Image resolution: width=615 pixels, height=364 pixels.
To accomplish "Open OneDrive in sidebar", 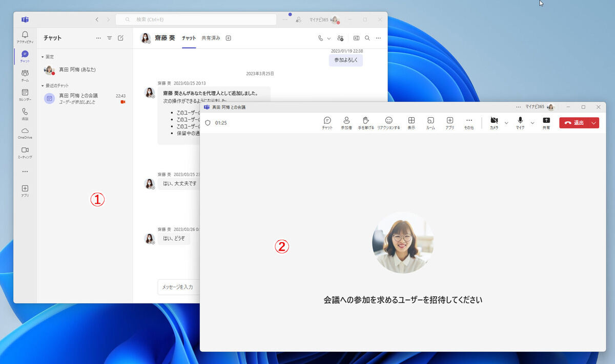I will (25, 133).
